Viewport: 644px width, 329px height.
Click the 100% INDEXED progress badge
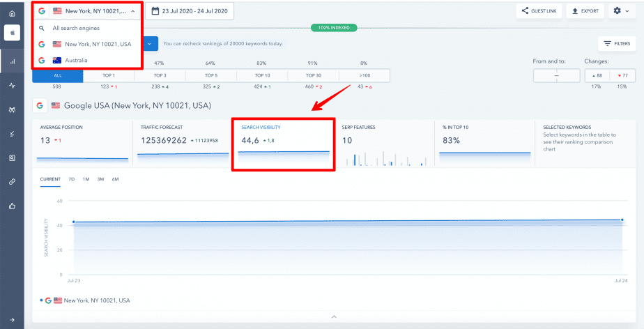coord(334,27)
